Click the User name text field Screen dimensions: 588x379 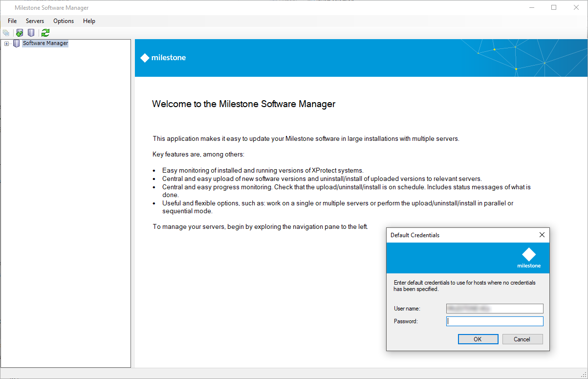coord(494,309)
